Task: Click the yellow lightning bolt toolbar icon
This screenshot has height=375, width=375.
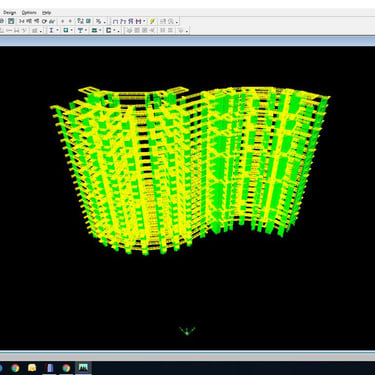Action: tap(152, 21)
